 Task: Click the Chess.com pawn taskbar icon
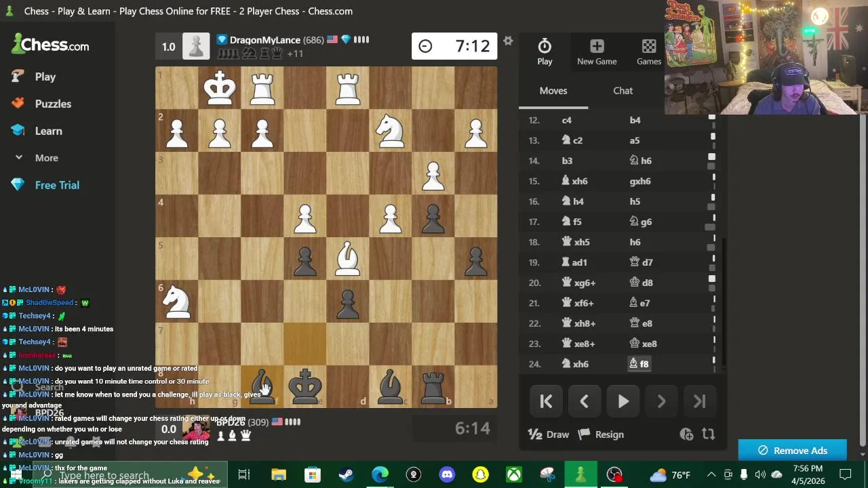coord(580,474)
